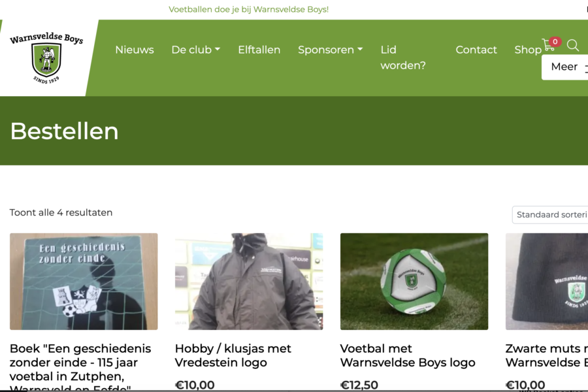Screen dimensions: 588x392
Task: Expand the De club dropdown menu
Action: point(196,50)
